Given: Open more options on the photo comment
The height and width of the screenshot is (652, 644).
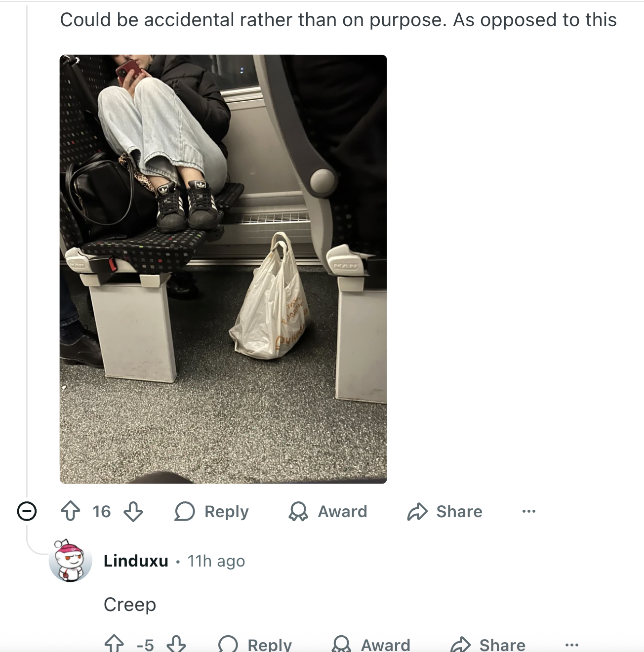Looking at the screenshot, I should [528, 511].
